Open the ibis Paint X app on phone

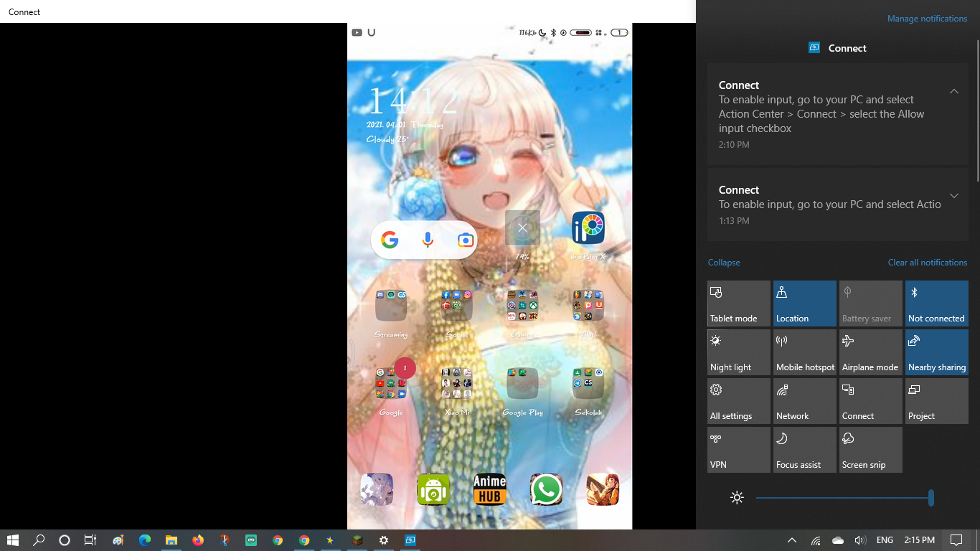pos(588,229)
